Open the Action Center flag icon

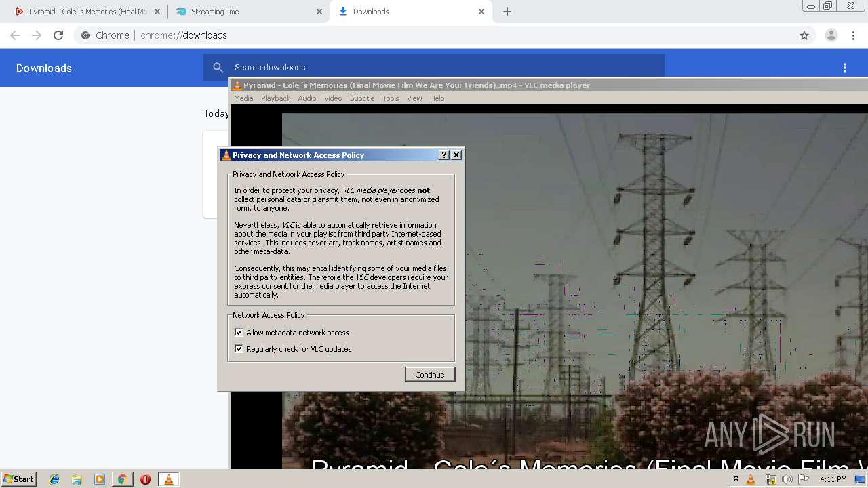tap(804, 479)
